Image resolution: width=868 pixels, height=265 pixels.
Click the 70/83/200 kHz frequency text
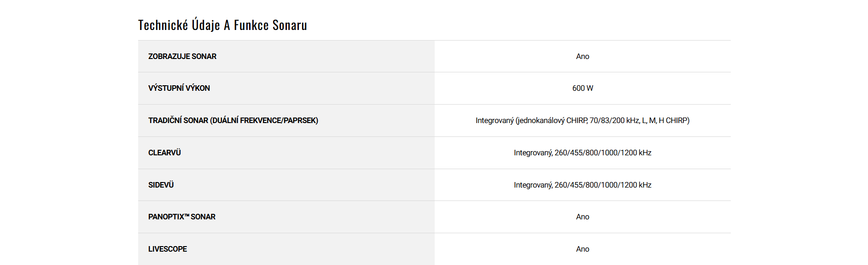615,120
